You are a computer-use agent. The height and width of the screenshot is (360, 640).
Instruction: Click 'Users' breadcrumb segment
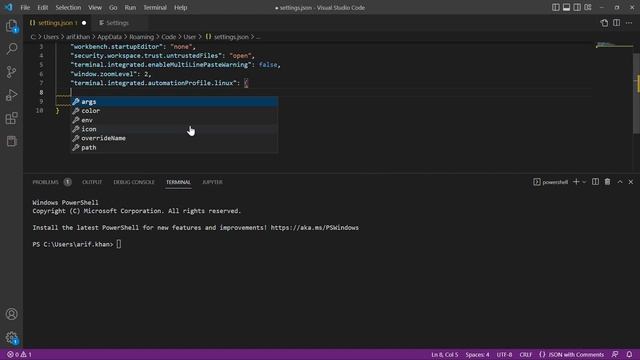(51, 37)
